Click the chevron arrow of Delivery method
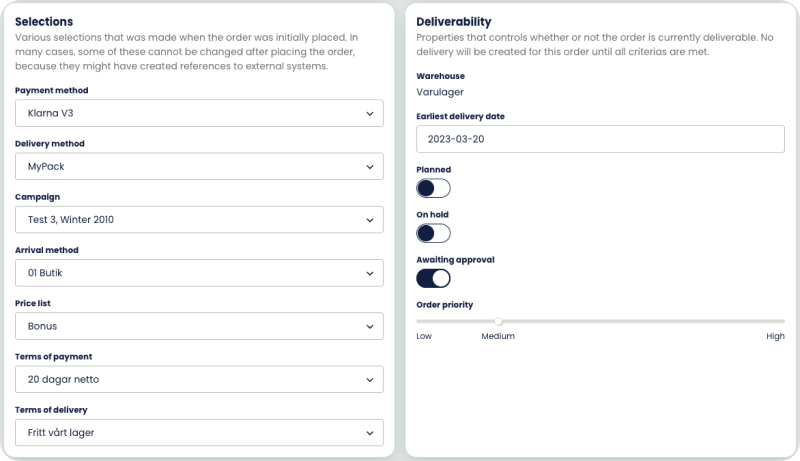This screenshot has width=800, height=461. point(370,167)
